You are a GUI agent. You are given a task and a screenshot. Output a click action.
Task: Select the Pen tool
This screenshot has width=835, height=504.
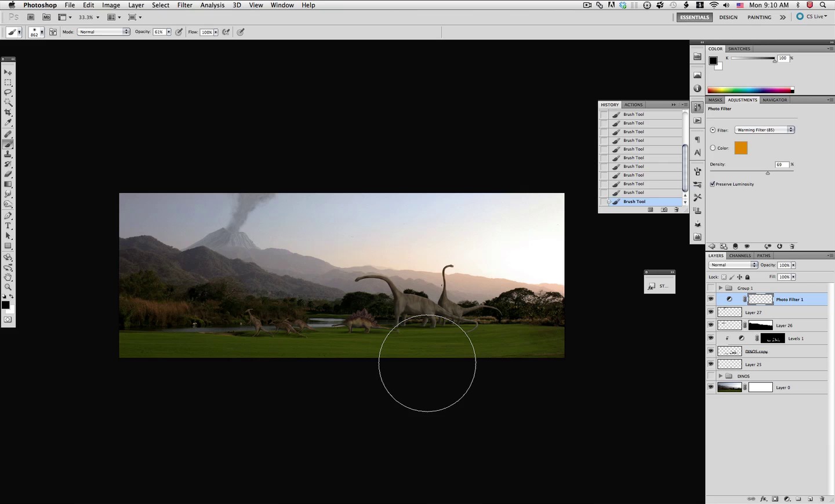8,216
